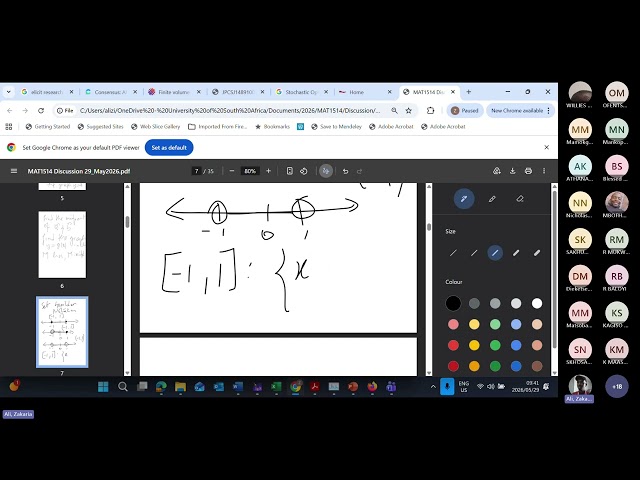The height and width of the screenshot is (480, 640).
Task: Open the PDF sidebar menu icon
Action: click(x=14, y=171)
